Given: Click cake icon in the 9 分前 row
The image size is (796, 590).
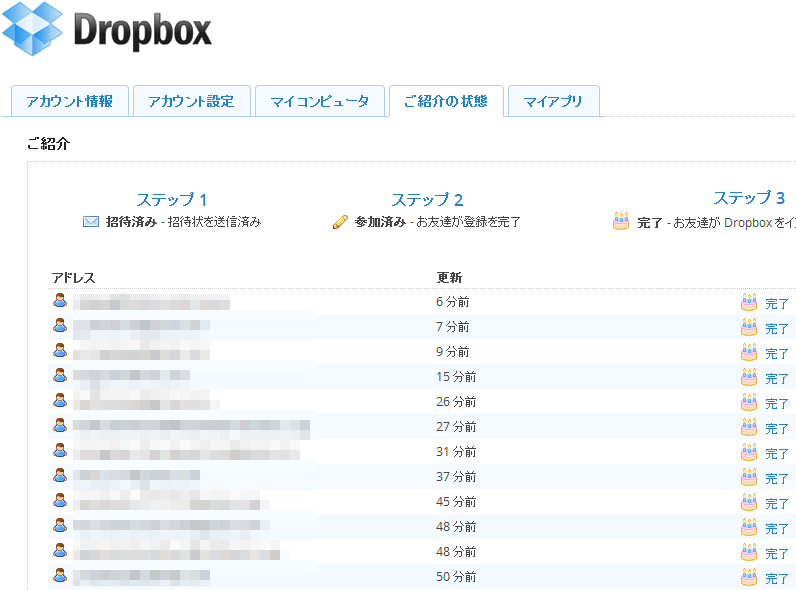Looking at the screenshot, I should pyautogui.click(x=749, y=352).
